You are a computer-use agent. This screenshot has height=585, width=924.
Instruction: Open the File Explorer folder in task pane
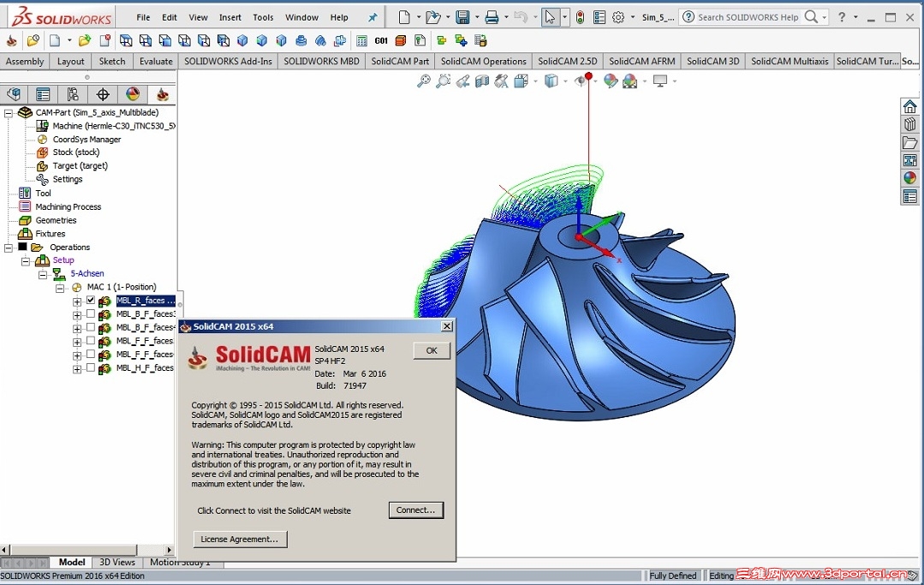pyautogui.click(x=909, y=142)
